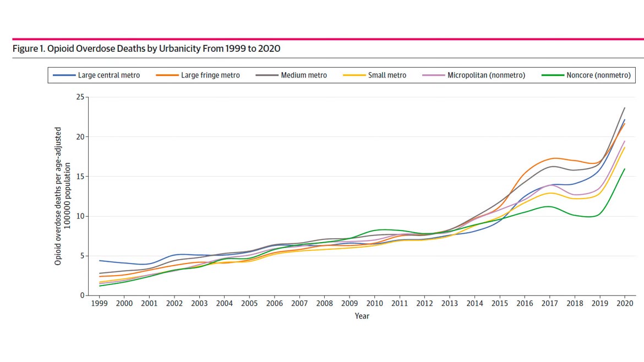
Task: Click the 25 tick label on the y-axis
Action: coord(80,97)
